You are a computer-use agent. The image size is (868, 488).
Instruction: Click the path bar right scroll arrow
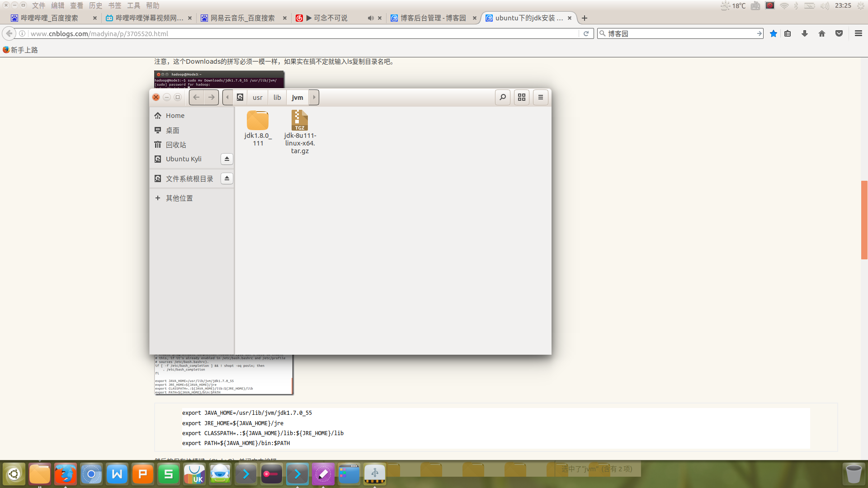coord(314,97)
